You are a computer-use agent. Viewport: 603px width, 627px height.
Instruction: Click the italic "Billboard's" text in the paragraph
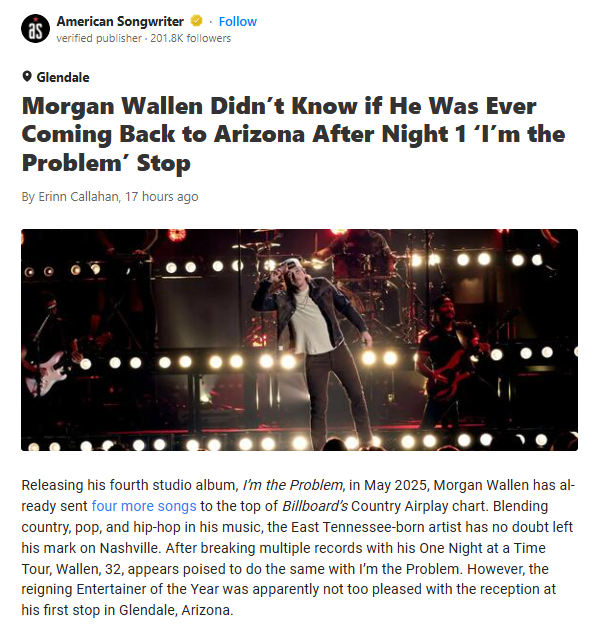(315, 506)
